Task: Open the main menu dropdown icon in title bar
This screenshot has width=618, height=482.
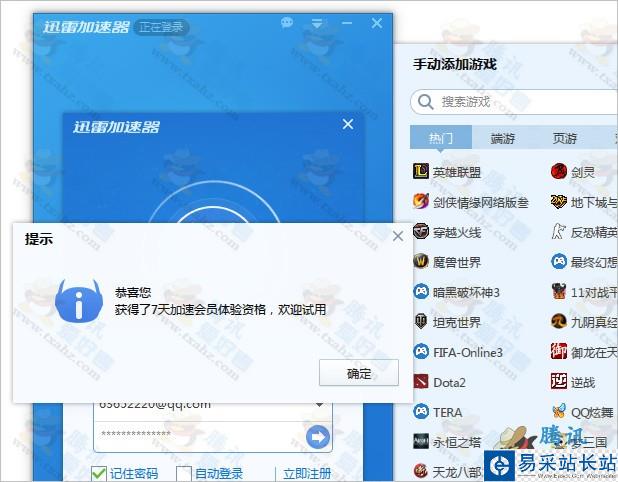Action: point(317,23)
